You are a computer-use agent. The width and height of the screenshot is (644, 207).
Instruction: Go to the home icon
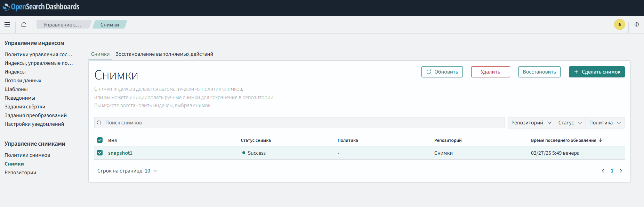click(x=24, y=24)
